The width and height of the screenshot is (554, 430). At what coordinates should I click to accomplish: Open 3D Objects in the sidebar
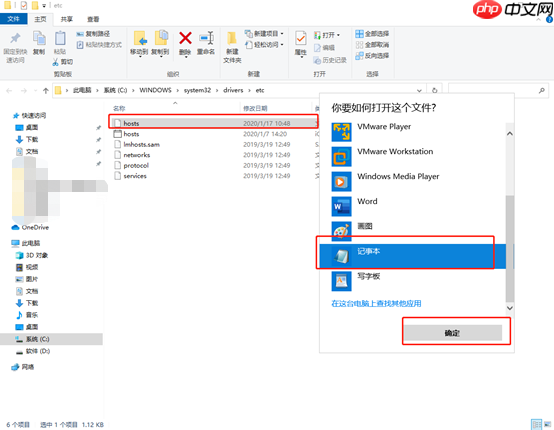point(32,255)
